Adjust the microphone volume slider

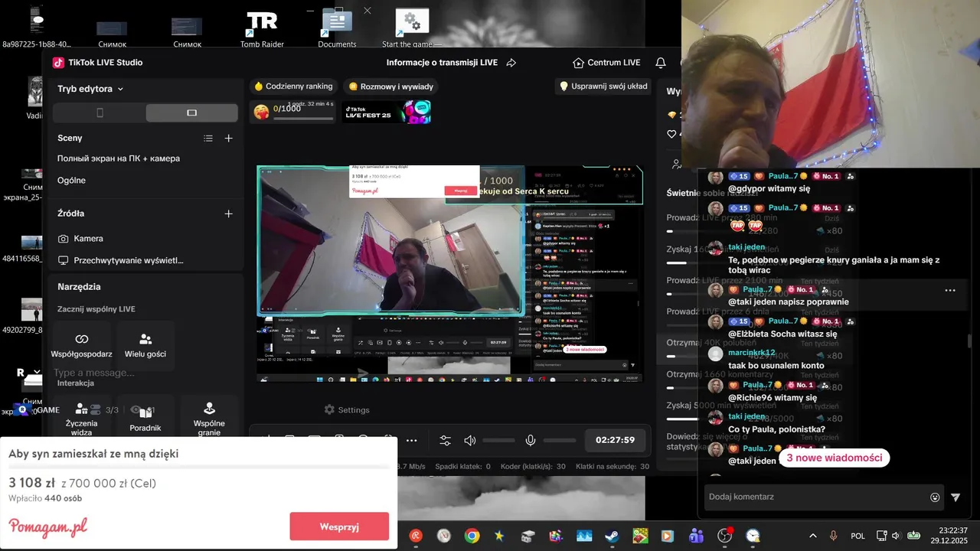click(559, 440)
